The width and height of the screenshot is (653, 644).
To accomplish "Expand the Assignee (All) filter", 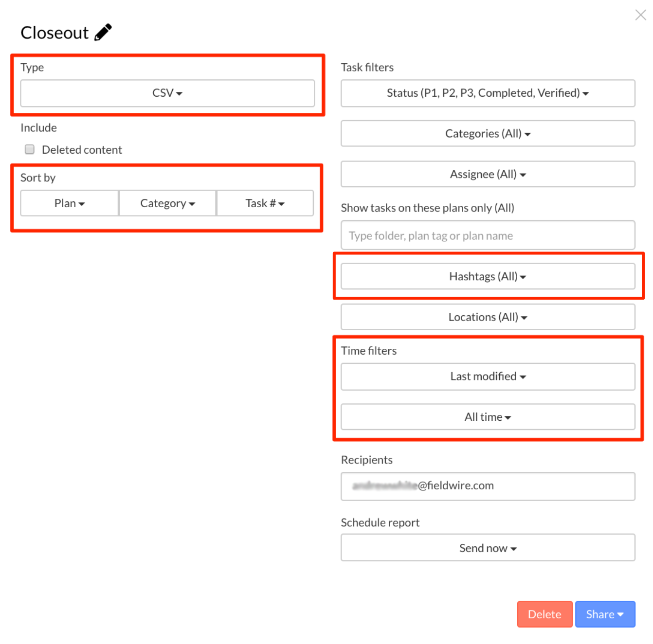I will tap(488, 174).
